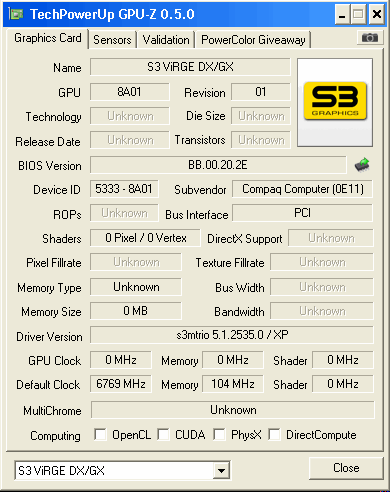
Task: Click the Release Date label
Action: [48, 142]
